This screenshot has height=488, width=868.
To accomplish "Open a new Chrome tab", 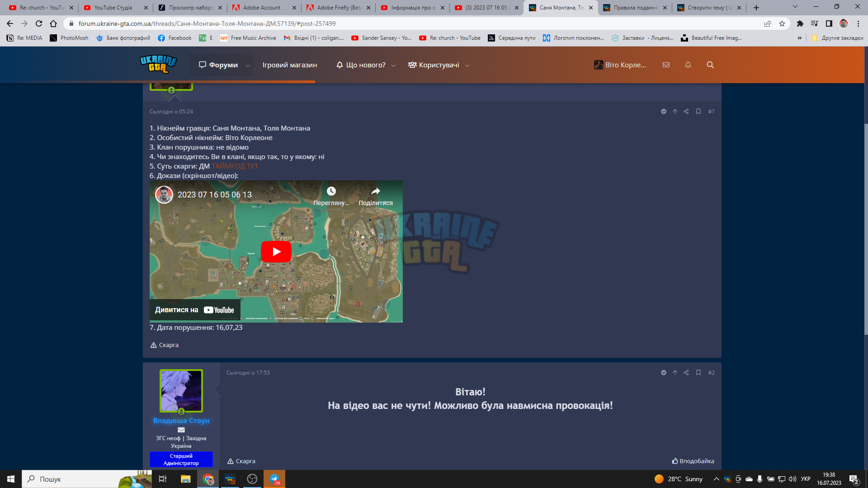I will (x=756, y=8).
